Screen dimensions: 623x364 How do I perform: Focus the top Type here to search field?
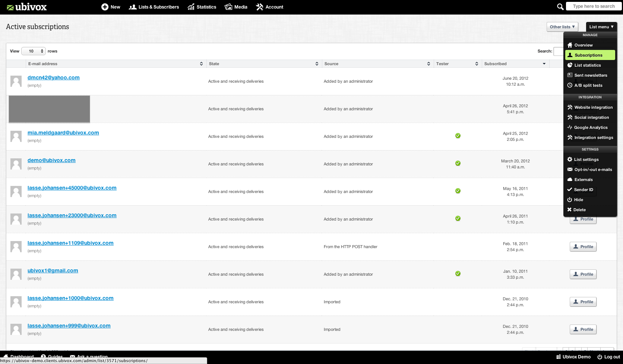594,6
